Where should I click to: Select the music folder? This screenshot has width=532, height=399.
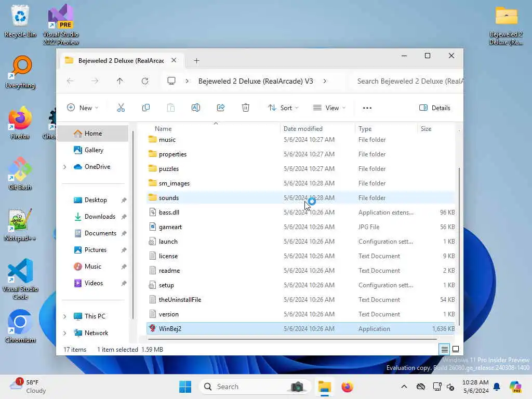pyautogui.click(x=301, y=140)
